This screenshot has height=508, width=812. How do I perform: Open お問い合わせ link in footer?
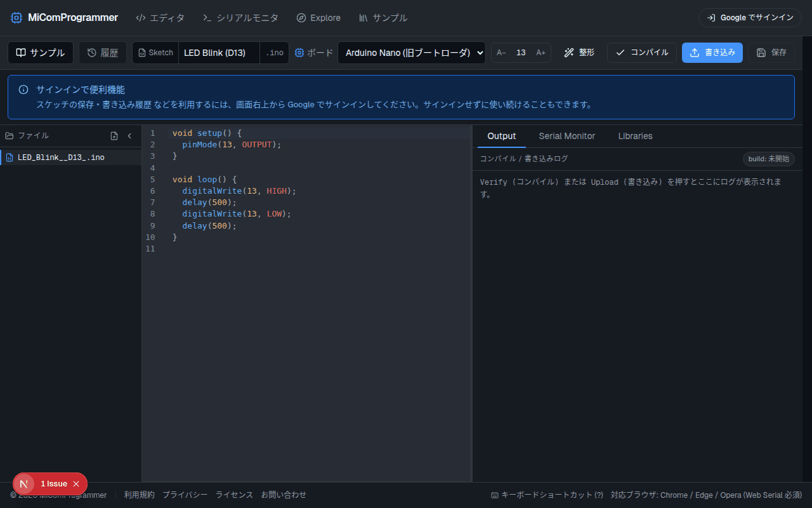(284, 495)
